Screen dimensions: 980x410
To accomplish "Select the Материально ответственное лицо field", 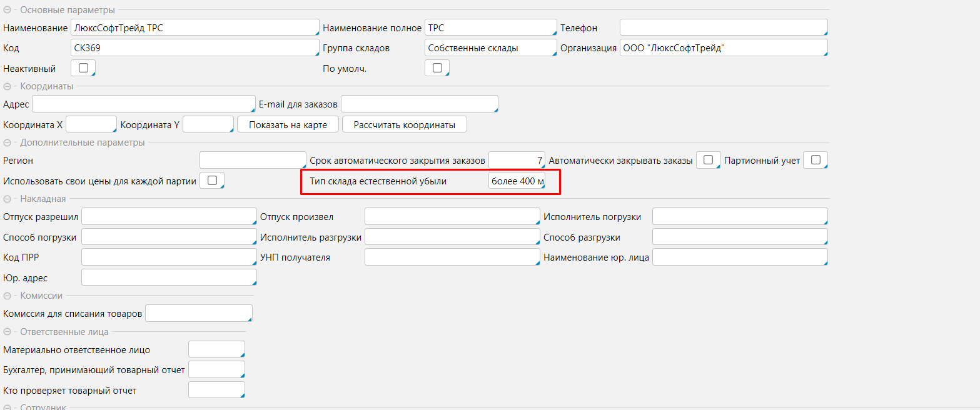I will click(216, 350).
